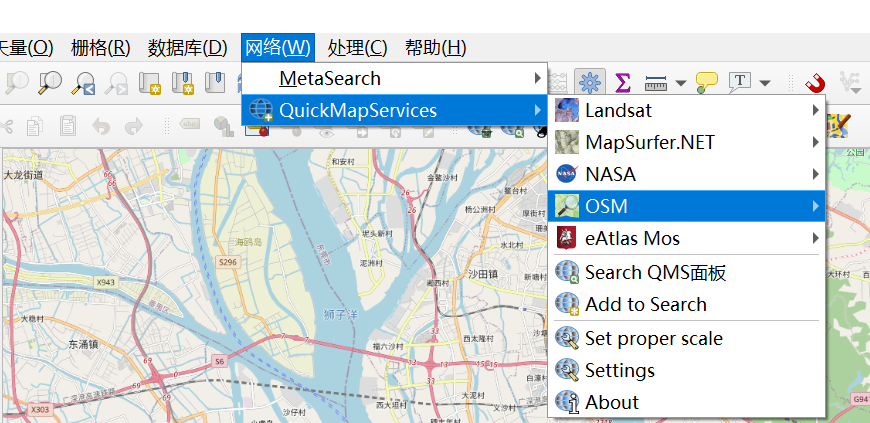Click the layer diagram options icon
870x423 pixels.
tap(223, 127)
